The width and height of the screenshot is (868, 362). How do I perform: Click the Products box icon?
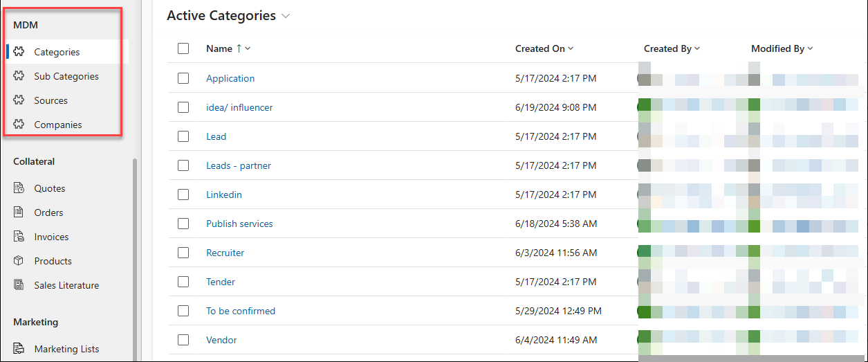19,261
